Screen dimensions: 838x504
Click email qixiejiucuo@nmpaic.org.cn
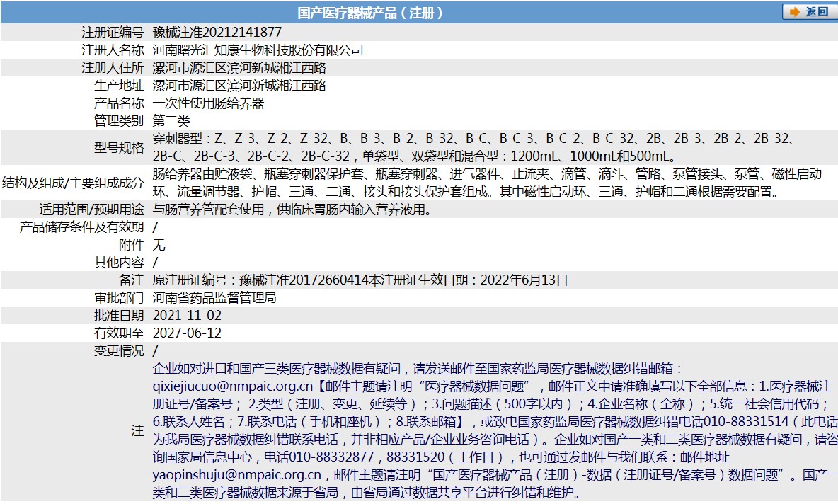(232, 386)
